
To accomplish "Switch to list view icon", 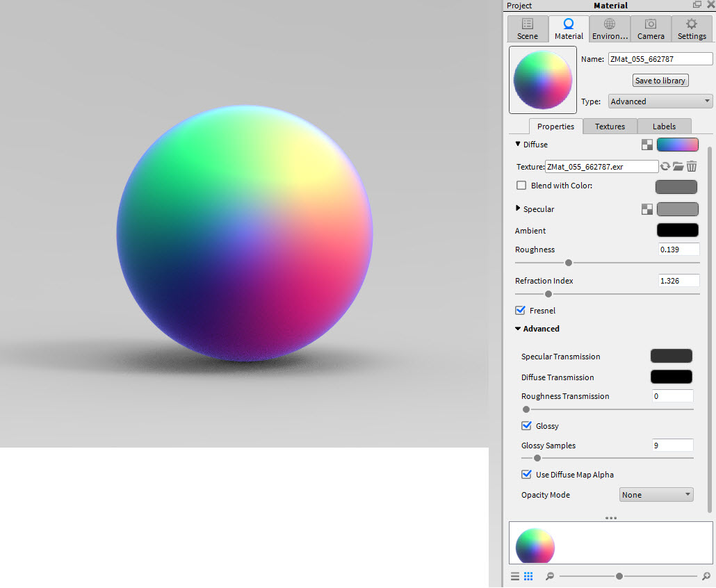I will [x=515, y=576].
